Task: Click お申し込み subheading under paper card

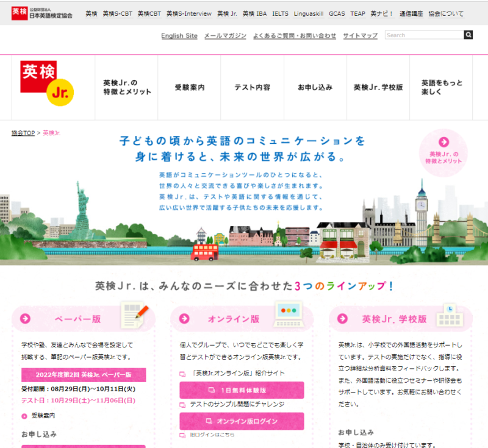Action: [39, 434]
